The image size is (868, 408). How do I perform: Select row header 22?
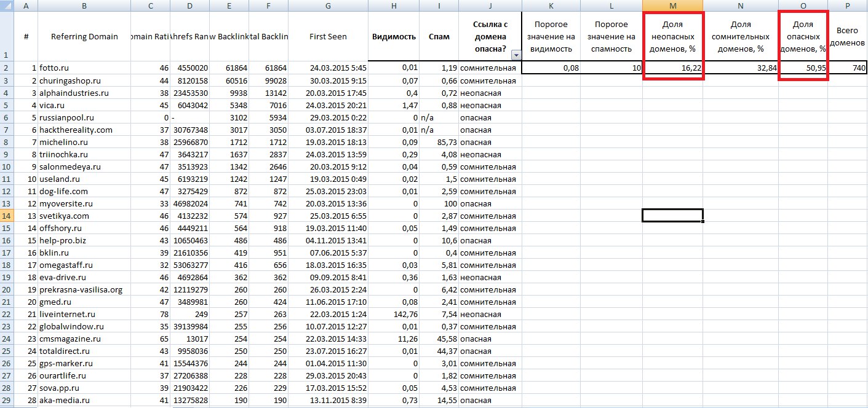pyautogui.click(x=7, y=314)
